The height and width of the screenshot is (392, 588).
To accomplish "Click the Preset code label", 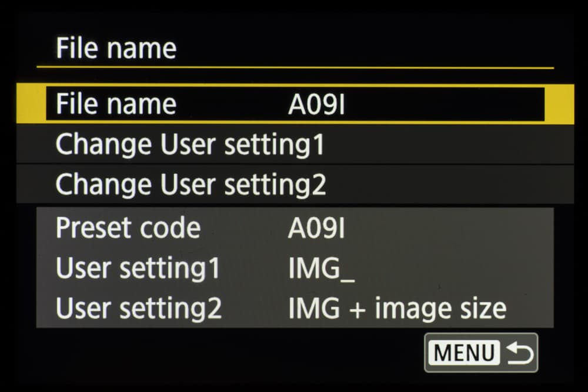I will (x=128, y=228).
